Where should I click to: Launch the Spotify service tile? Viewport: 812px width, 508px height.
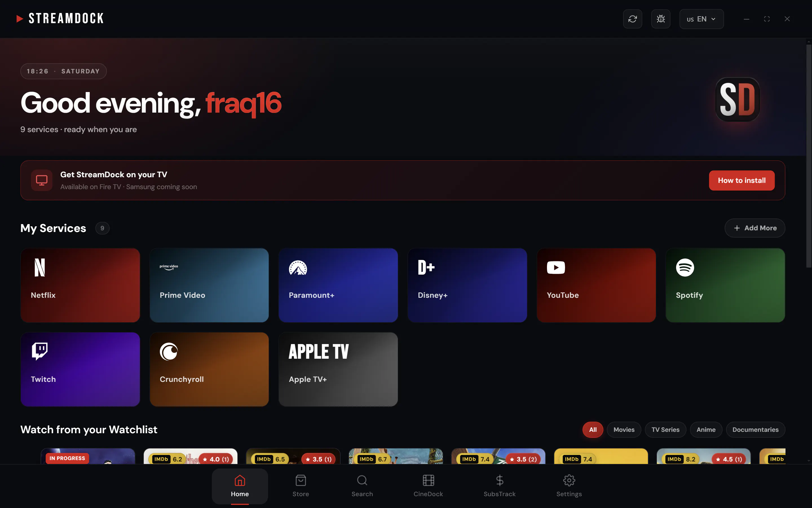pos(725,285)
